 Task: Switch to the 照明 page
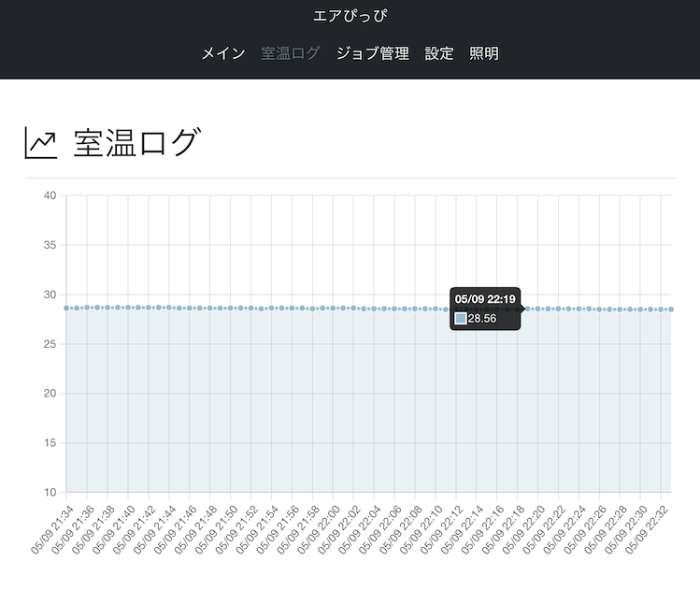pos(484,53)
